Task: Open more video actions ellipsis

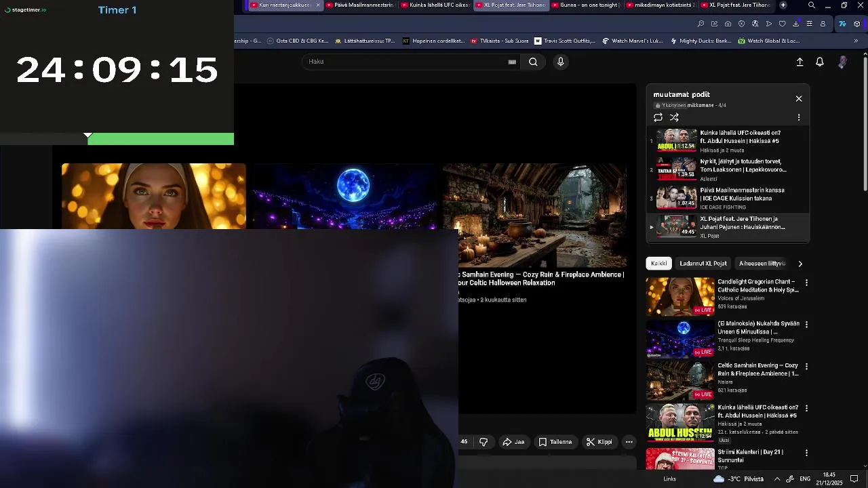Action: tap(629, 442)
